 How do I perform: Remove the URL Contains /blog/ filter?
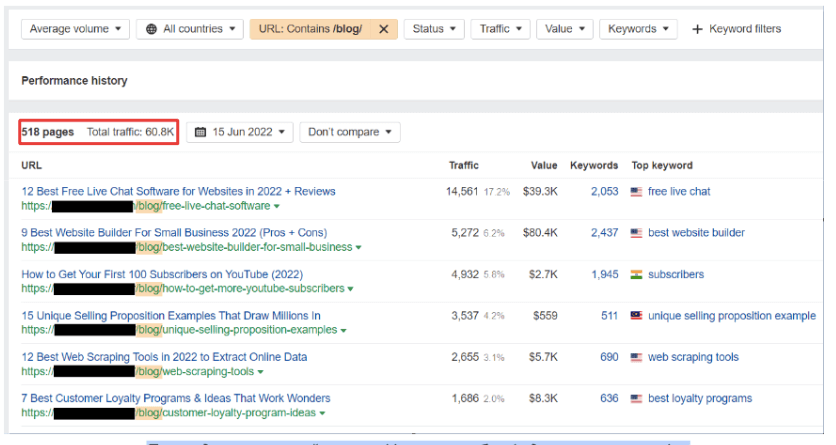click(383, 29)
